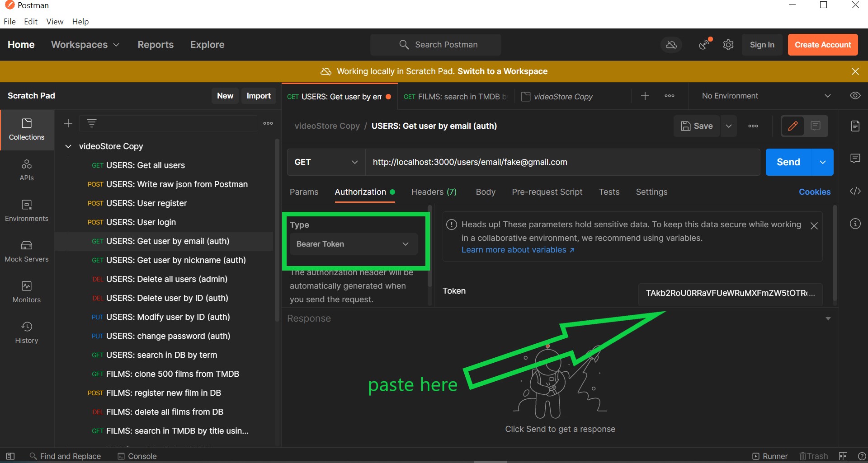Open collections panel options ellipsis

(x=268, y=123)
